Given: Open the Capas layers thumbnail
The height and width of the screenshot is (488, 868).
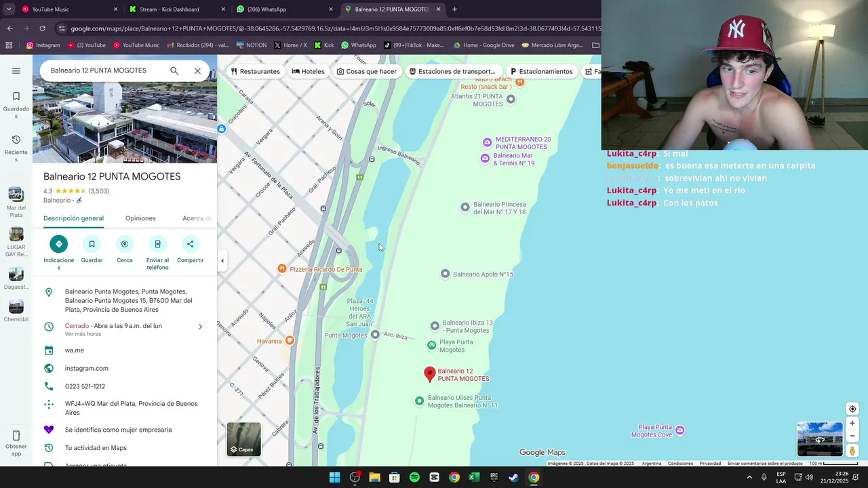Looking at the screenshot, I should pos(243,439).
